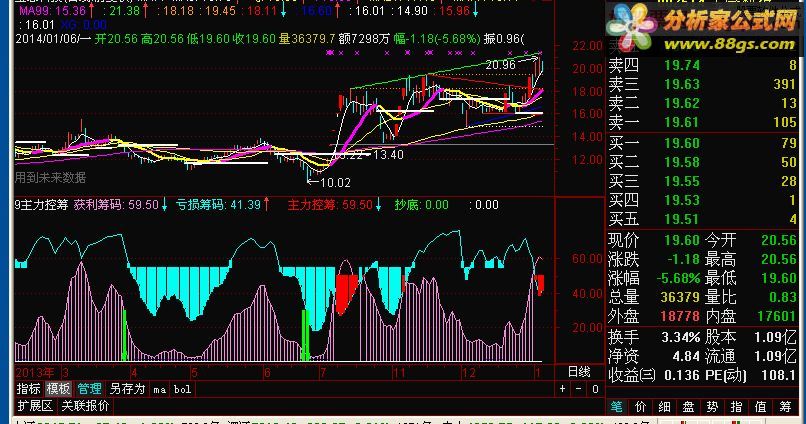Click 另存为 to save template as
Screen dimensions: 806x424
coord(127,389)
